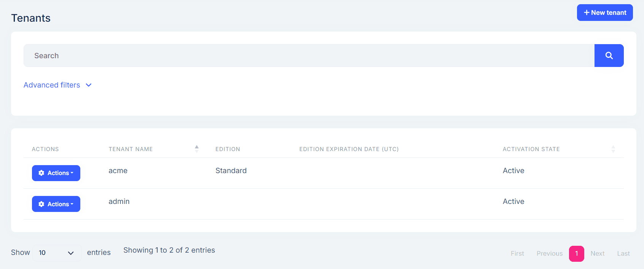Click the gear icon in acme's Actions button

pos(41,173)
